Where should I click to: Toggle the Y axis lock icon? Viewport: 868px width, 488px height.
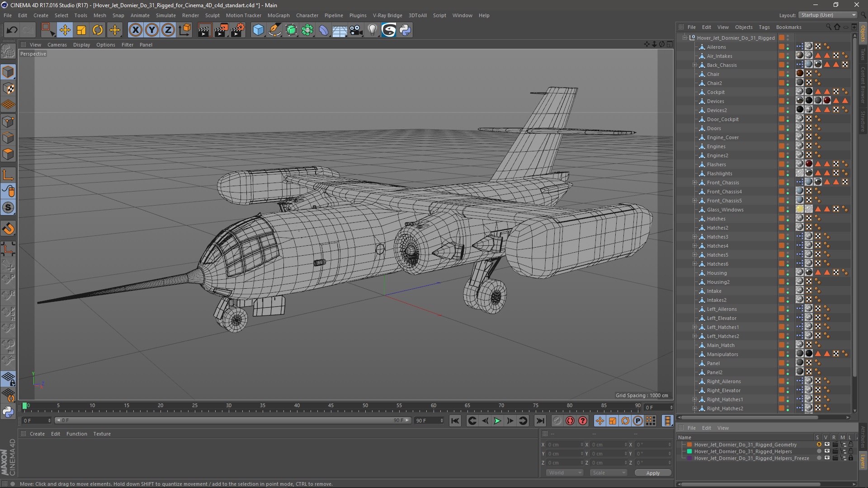(152, 30)
